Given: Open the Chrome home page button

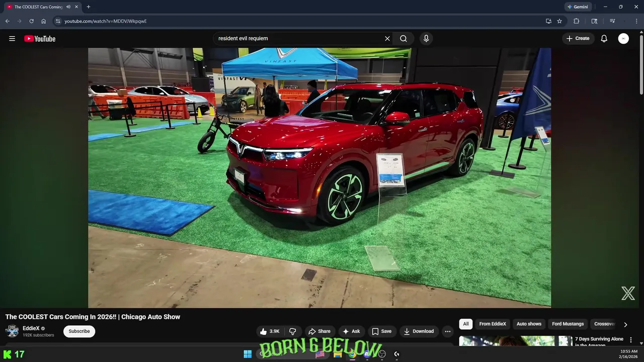Looking at the screenshot, I should [44, 21].
